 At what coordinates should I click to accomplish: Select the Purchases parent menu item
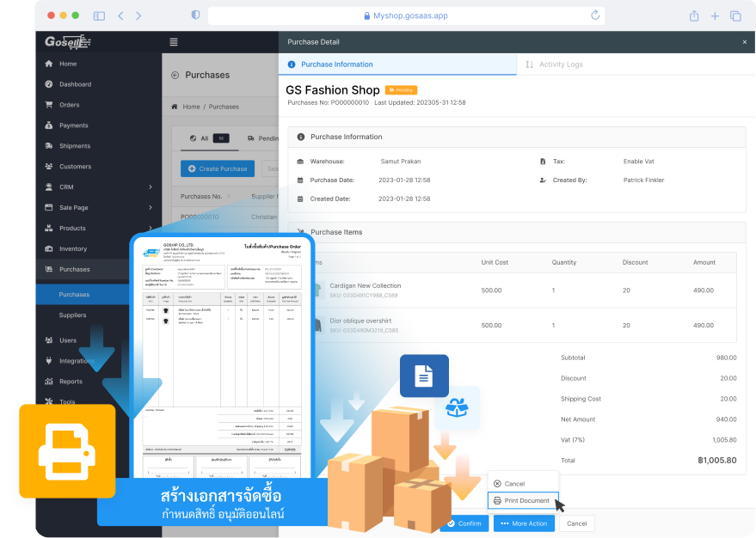tap(74, 269)
